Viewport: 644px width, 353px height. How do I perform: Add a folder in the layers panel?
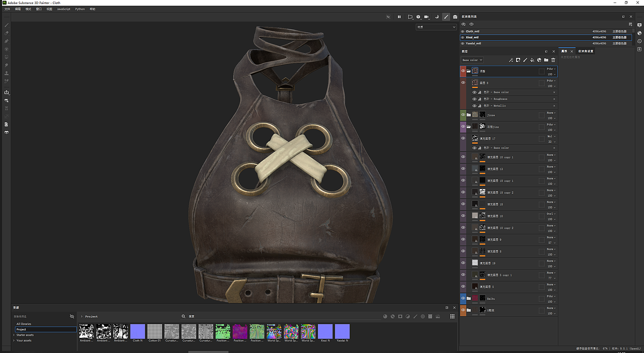point(546,60)
